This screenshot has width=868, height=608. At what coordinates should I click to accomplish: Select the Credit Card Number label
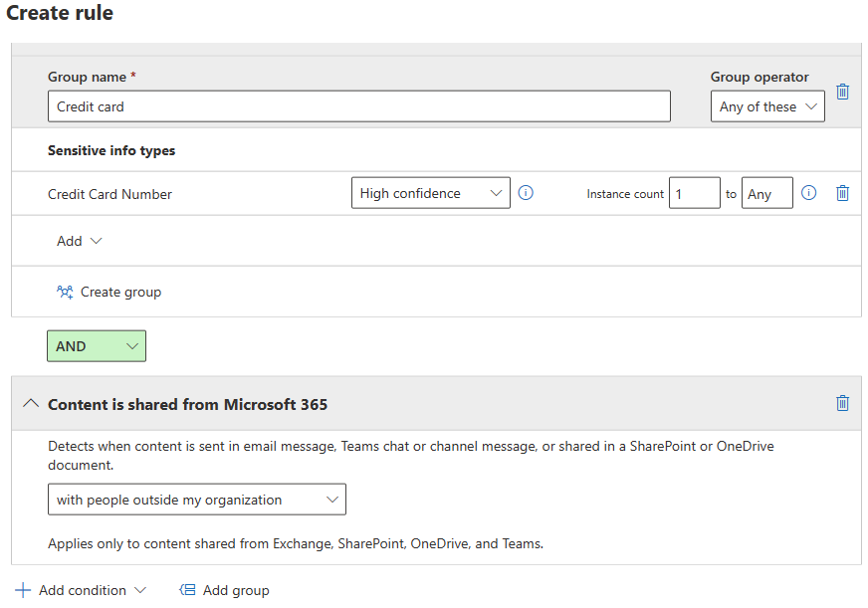point(109,194)
